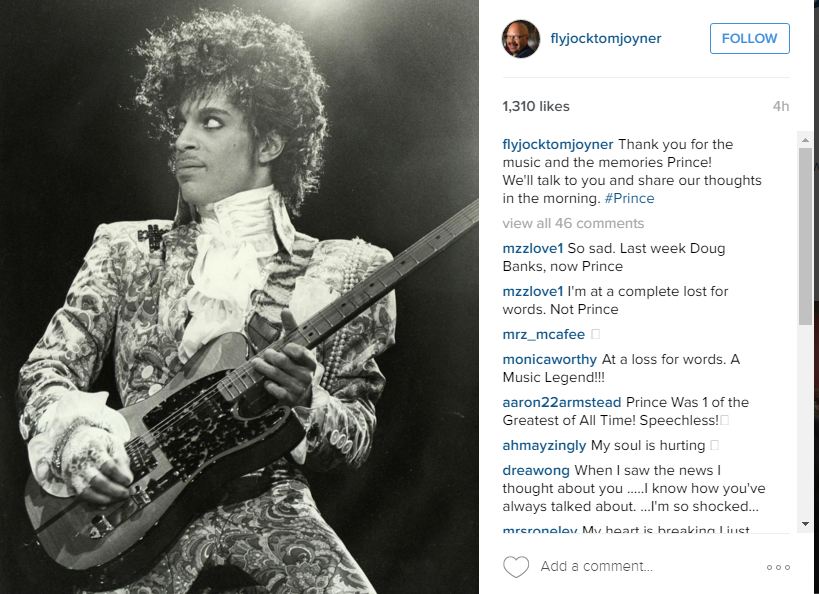Open aaron22armstead's profile
The height and width of the screenshot is (594, 819).
click(561, 402)
